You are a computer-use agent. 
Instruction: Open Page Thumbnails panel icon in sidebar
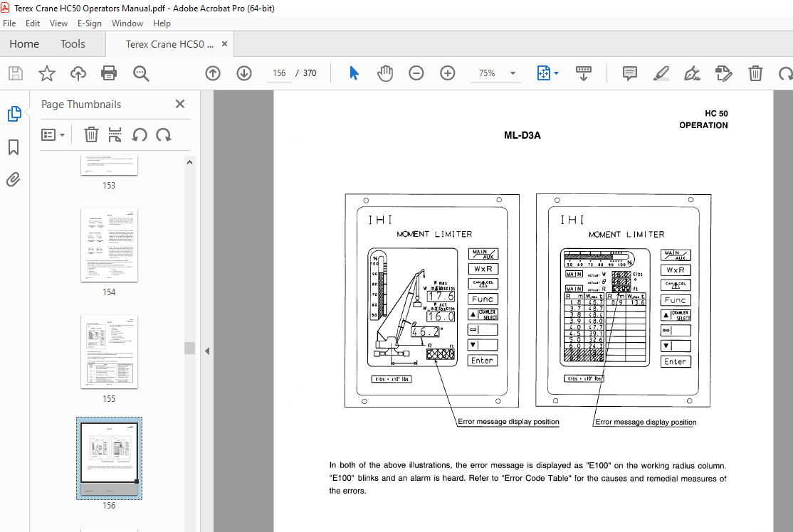[14, 114]
